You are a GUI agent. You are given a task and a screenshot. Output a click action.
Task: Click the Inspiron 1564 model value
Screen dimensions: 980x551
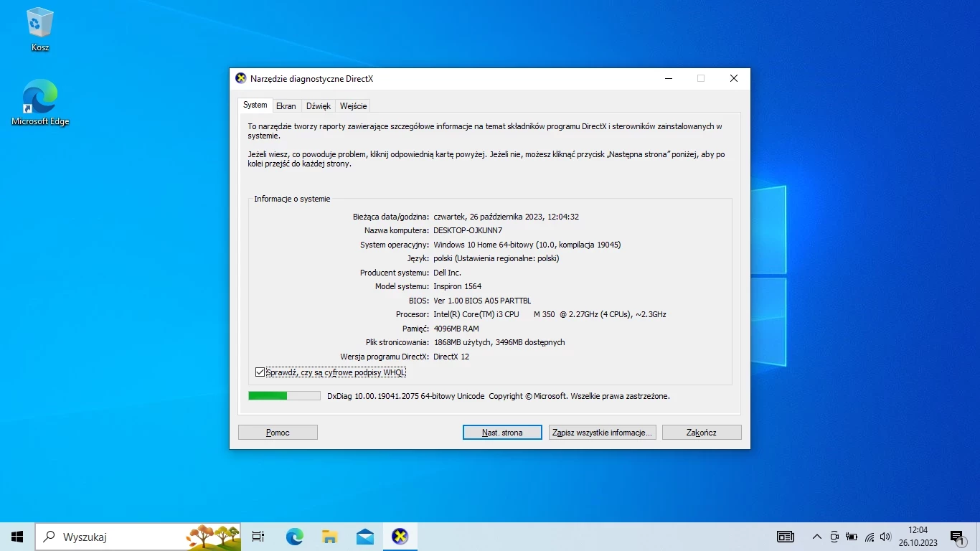point(457,286)
